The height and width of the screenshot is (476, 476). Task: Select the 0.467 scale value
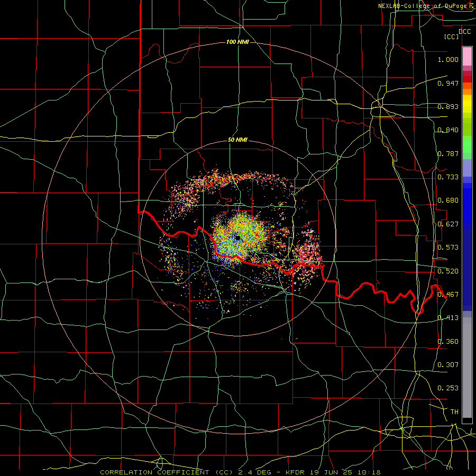coord(448,295)
